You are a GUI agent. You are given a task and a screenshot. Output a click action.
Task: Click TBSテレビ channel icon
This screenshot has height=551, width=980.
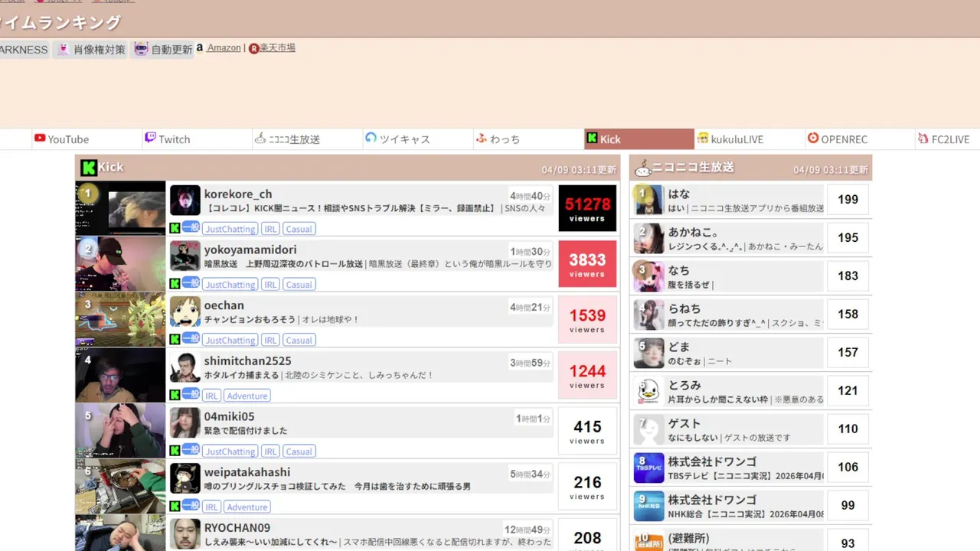click(648, 468)
